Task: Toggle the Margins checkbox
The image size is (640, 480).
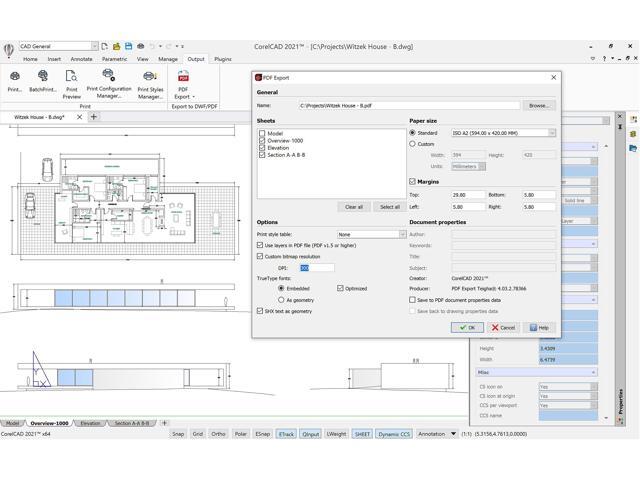Action: pos(412,181)
